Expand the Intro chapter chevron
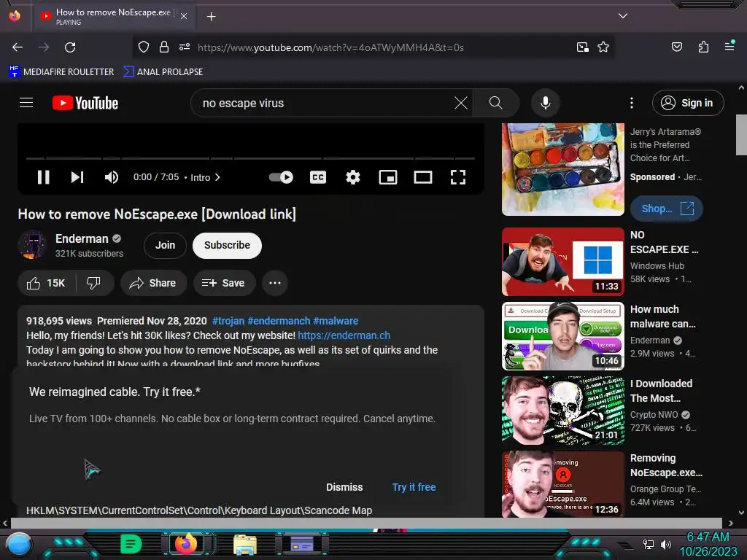 217,177
